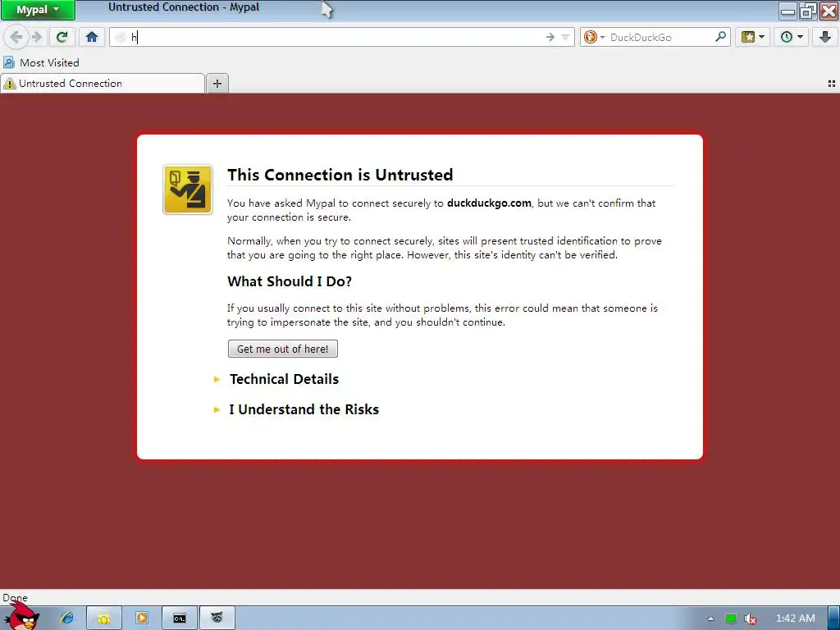Open a new tab with plus button
The width and height of the screenshot is (840, 630).
(217, 84)
